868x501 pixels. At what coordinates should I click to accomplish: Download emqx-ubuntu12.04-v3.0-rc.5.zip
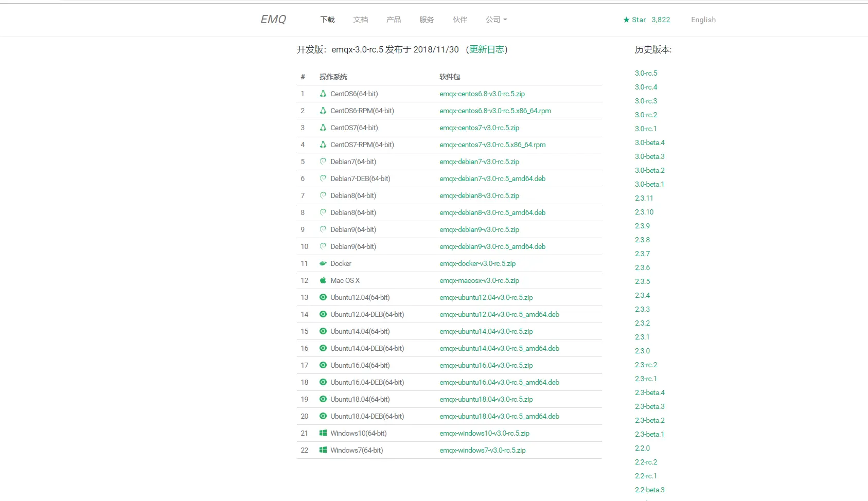pyautogui.click(x=486, y=297)
